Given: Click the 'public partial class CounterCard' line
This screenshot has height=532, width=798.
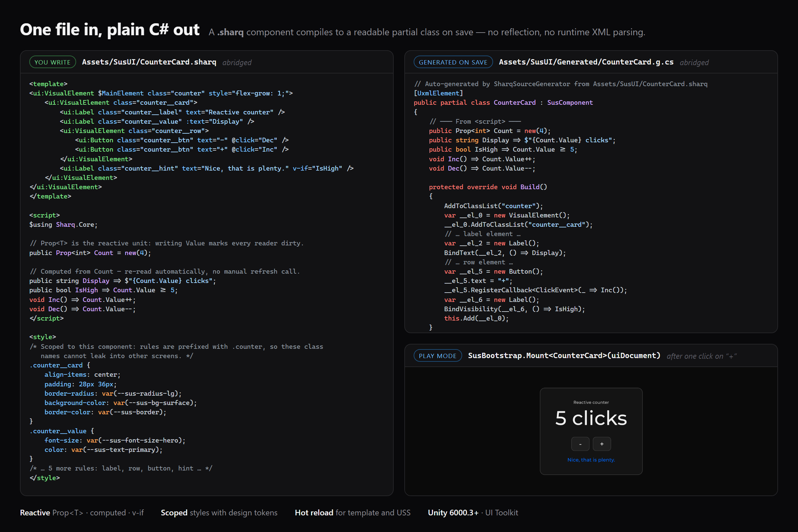Looking at the screenshot, I should pos(503,102).
